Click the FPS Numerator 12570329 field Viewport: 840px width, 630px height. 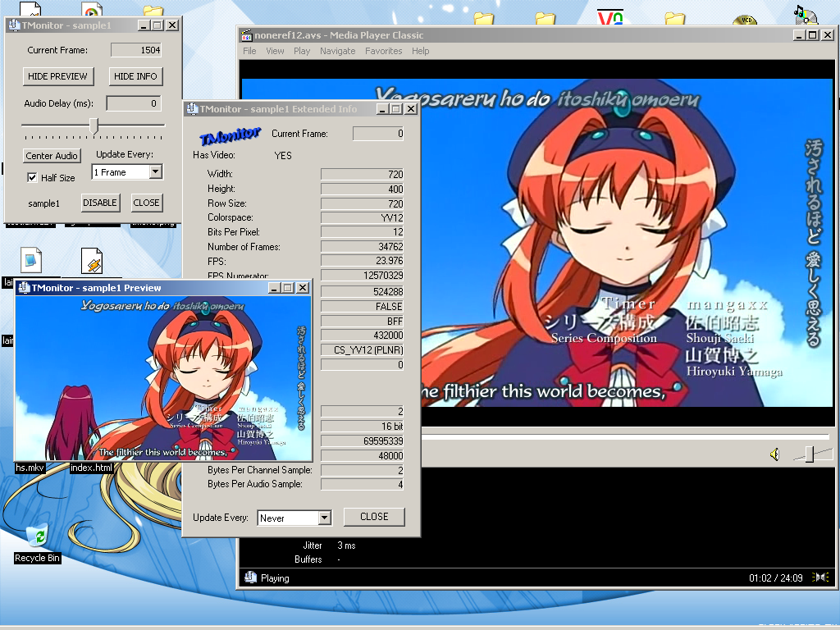point(362,276)
